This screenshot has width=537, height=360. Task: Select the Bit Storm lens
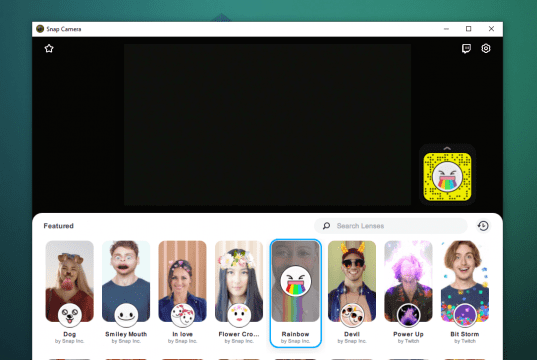(x=465, y=292)
